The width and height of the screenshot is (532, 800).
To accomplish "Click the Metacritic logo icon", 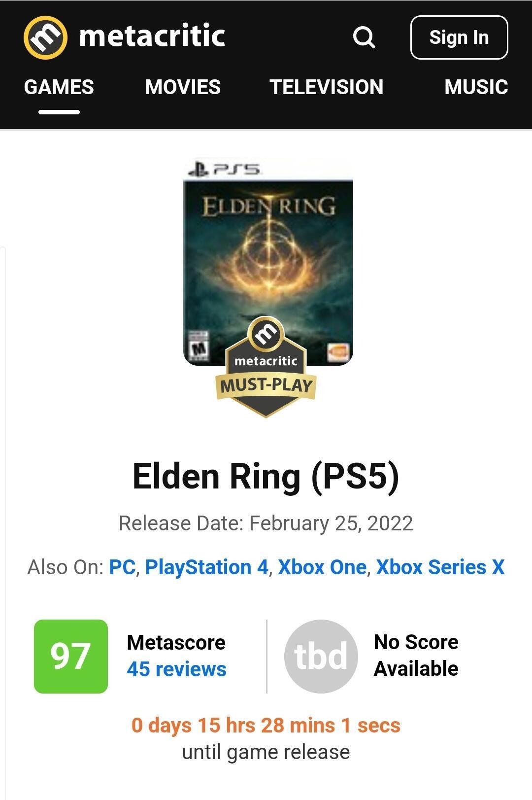I will (x=45, y=37).
